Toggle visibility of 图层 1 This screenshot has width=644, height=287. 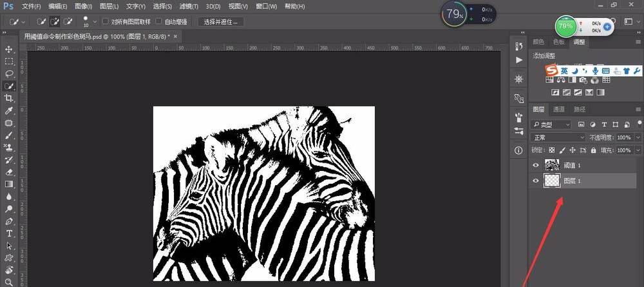[536, 181]
